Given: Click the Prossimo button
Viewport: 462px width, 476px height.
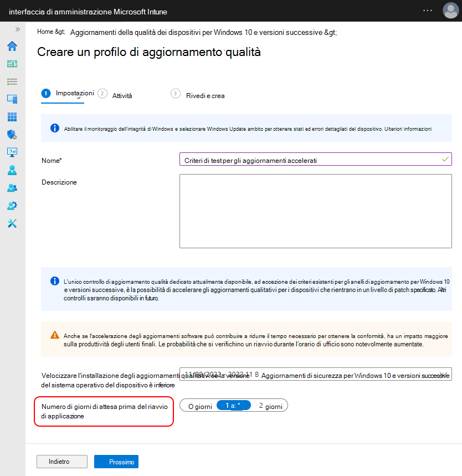Looking at the screenshot, I should click(x=116, y=462).
